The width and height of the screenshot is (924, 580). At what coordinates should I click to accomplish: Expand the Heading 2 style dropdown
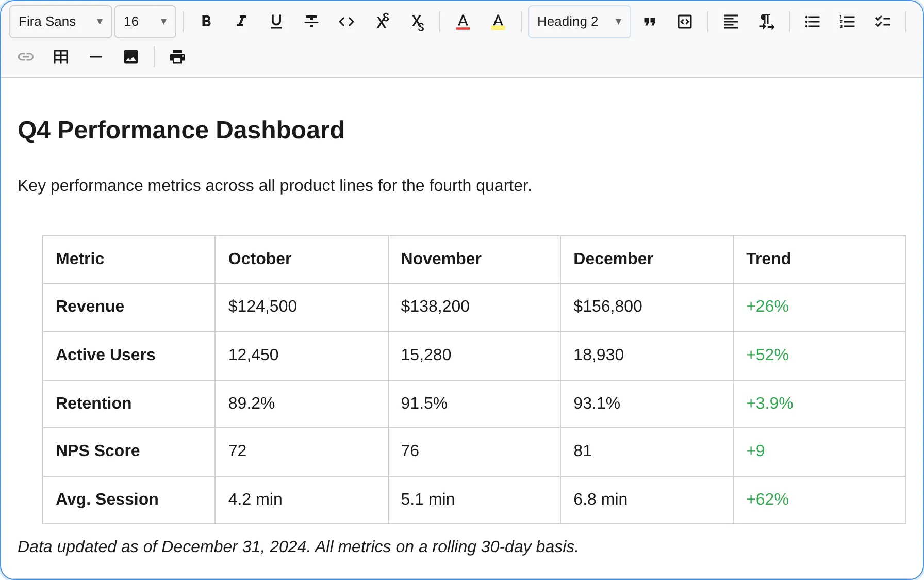pyautogui.click(x=579, y=22)
